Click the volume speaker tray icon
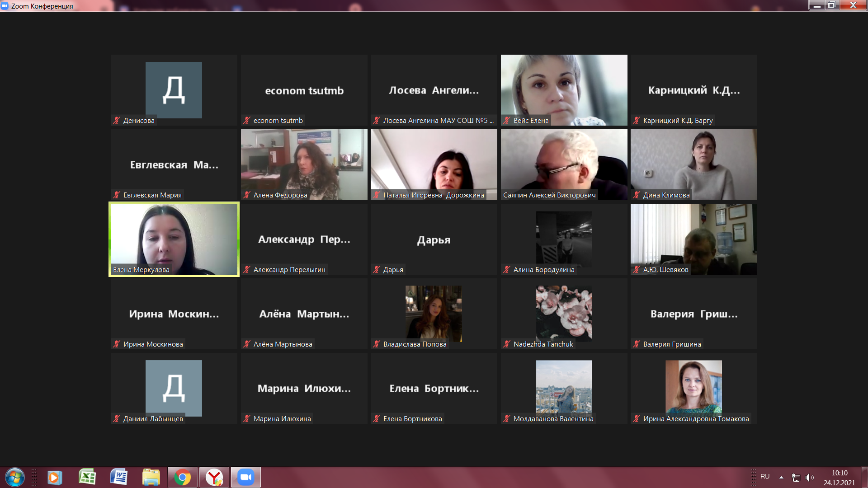The image size is (868, 488). point(809,478)
